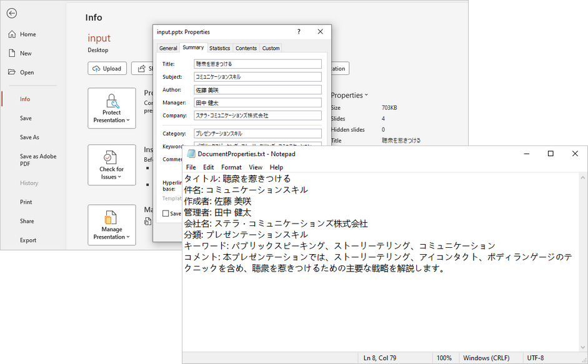The height and width of the screenshot is (364, 588).
Task: Click the Notepad line starting '会社名:'
Action: click(x=276, y=224)
